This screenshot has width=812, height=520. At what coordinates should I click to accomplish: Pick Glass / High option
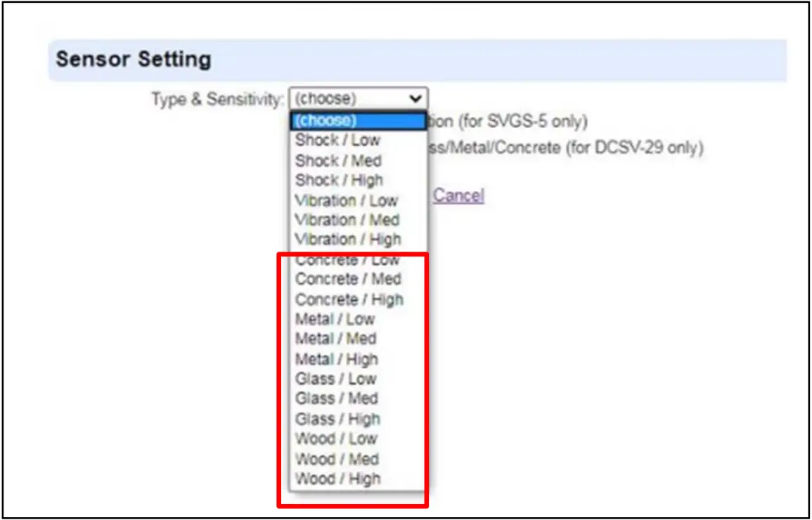click(337, 419)
